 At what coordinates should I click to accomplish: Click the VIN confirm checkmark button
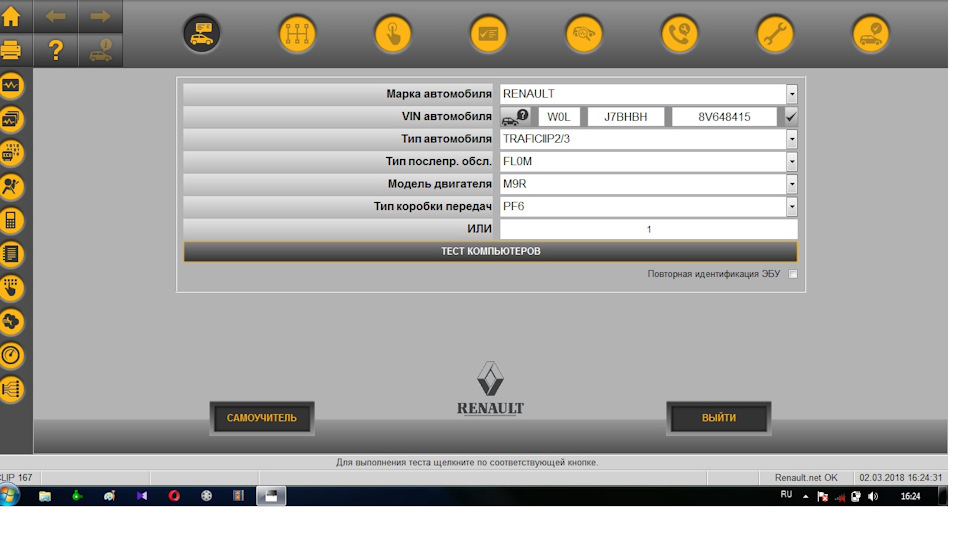[791, 116]
